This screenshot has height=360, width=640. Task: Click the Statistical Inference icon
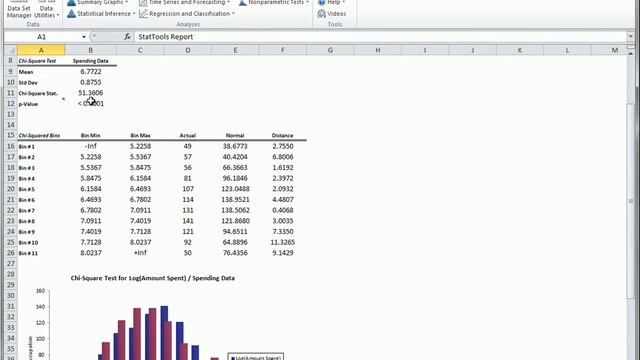pos(71,13)
